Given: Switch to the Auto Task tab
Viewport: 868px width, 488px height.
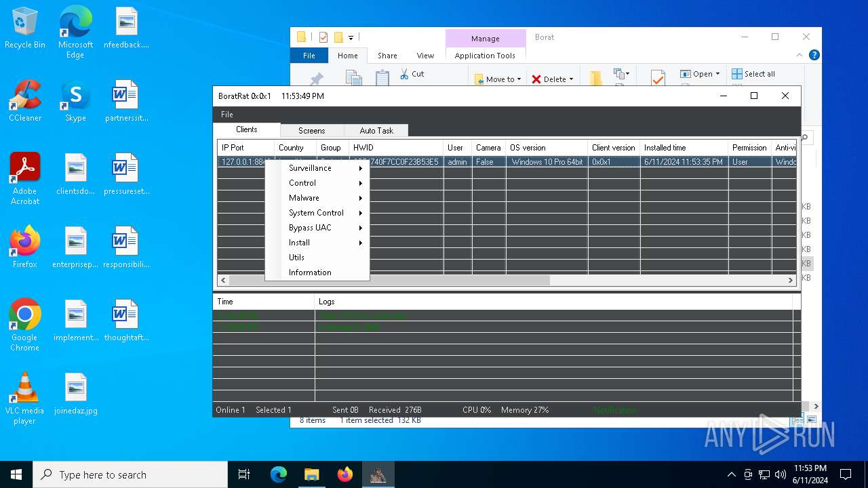Looking at the screenshot, I should [x=376, y=131].
